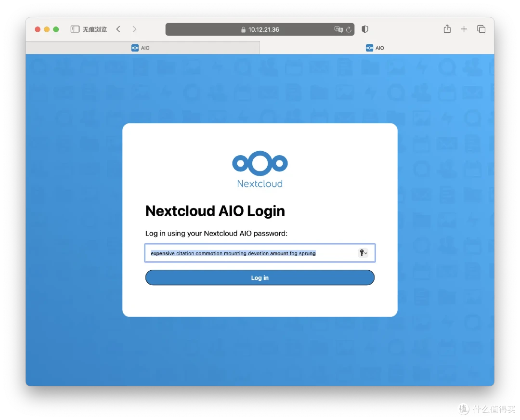
Task: Click the 'Log in using your Nextcloud AIO password' label
Action: click(x=216, y=233)
